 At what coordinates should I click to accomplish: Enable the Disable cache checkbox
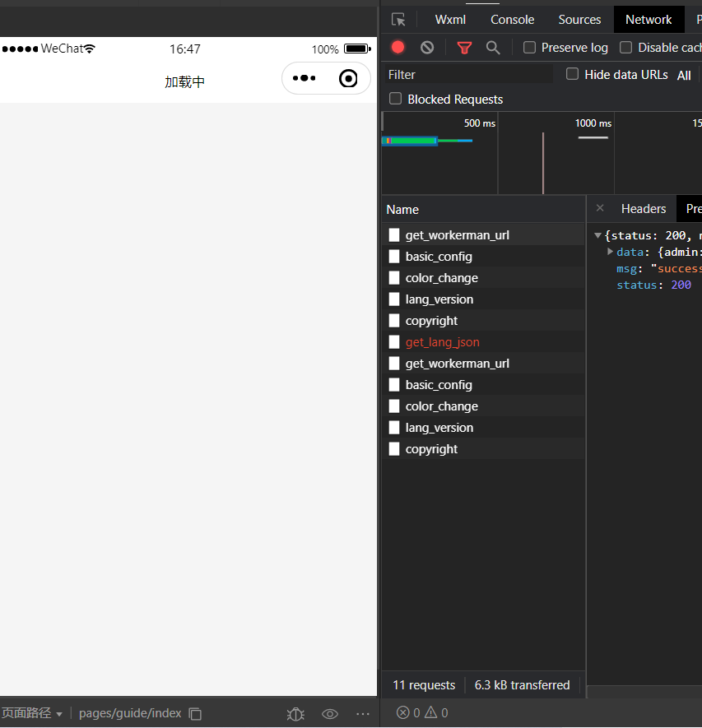coord(625,48)
